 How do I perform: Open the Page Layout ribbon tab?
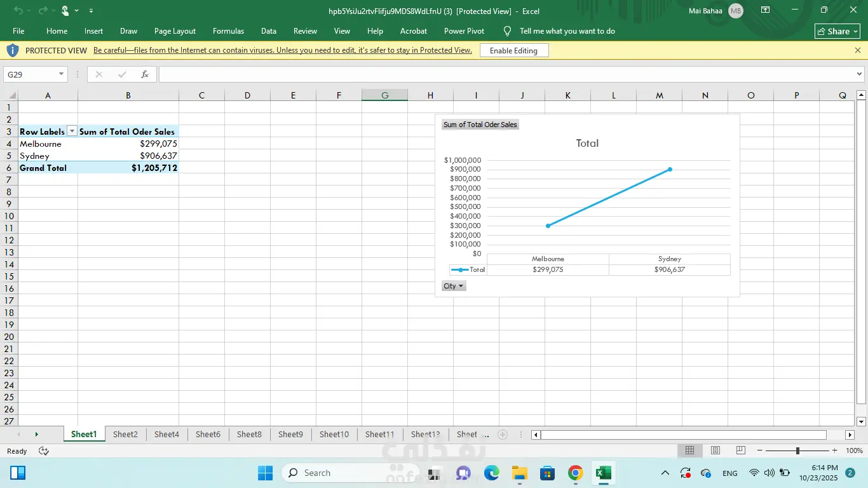click(175, 31)
